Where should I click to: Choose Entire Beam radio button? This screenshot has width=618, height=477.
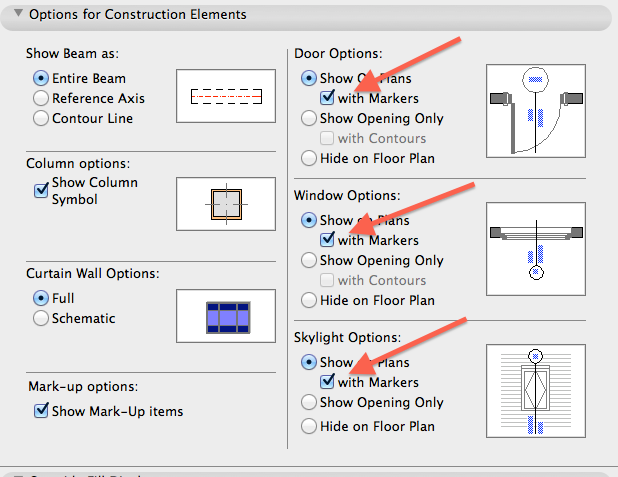pyautogui.click(x=41, y=78)
